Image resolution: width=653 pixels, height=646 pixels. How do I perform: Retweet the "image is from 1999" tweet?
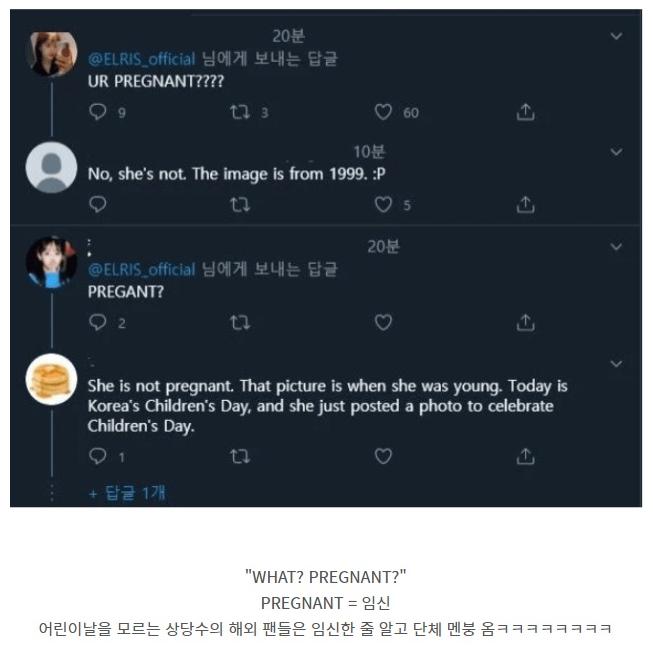pyautogui.click(x=240, y=205)
